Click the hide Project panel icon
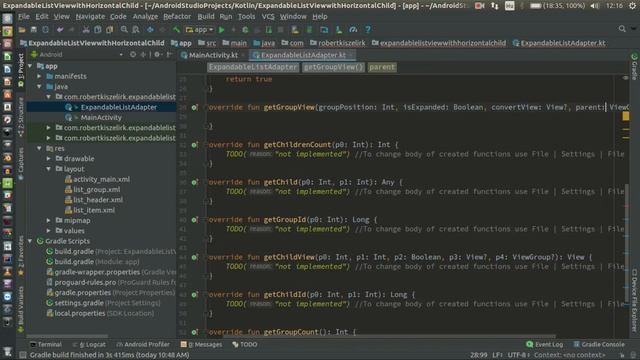The width and height of the screenshot is (640, 360). (x=169, y=54)
